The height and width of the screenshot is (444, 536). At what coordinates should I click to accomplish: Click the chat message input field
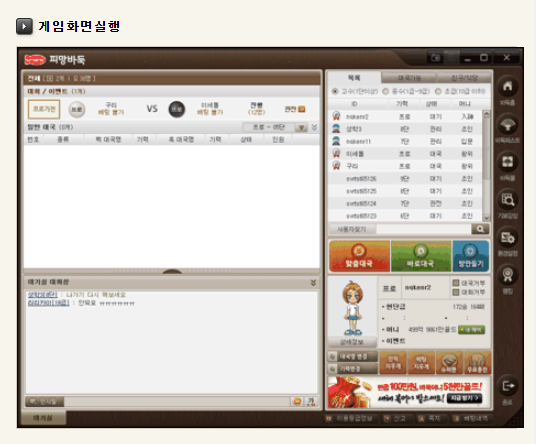click(177, 401)
